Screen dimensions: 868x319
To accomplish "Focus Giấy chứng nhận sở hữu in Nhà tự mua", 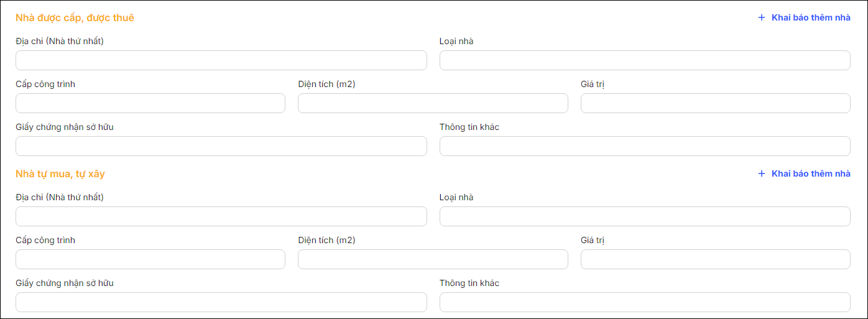I will pyautogui.click(x=221, y=302).
